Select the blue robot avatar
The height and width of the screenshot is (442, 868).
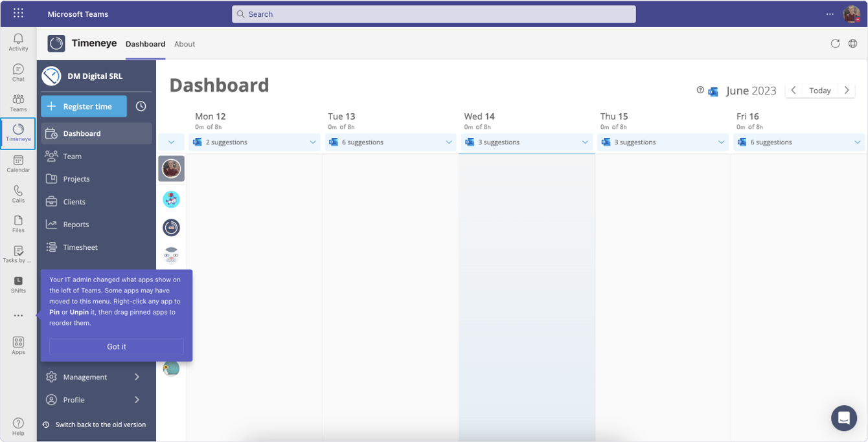coord(171,199)
